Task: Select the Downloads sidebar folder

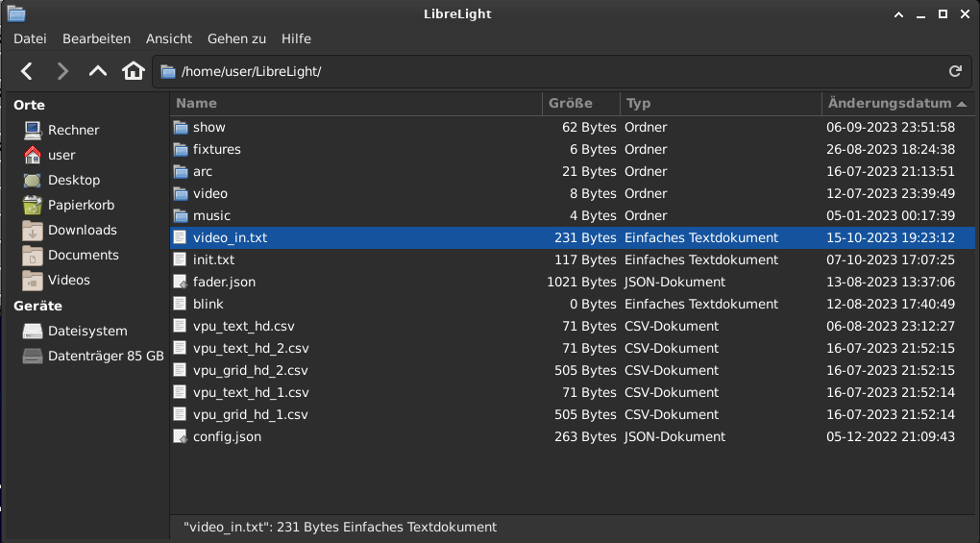Action: point(82,230)
